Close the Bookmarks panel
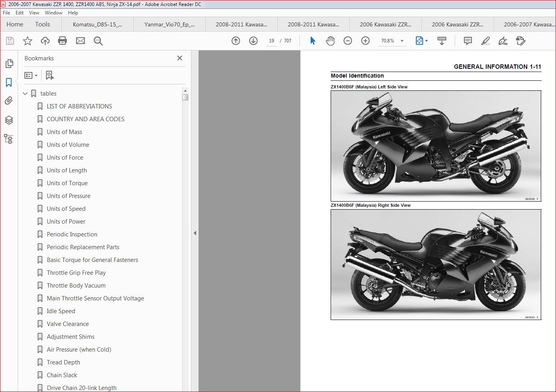Viewport: 556px width, 392px height. pyautogui.click(x=180, y=58)
